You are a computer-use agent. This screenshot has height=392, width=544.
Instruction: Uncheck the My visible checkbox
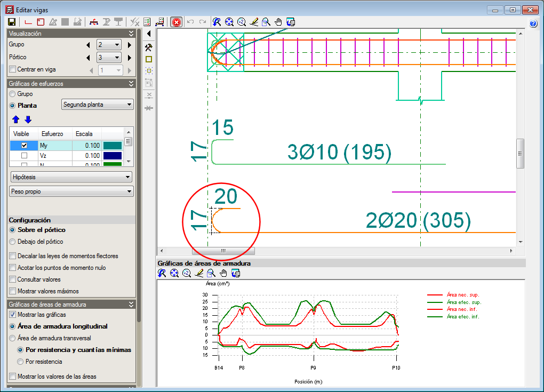[24, 145]
